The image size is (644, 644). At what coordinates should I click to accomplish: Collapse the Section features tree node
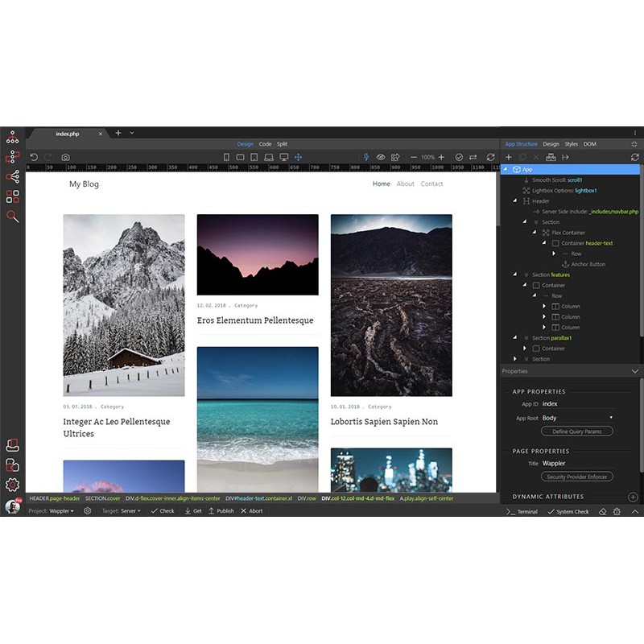click(515, 275)
